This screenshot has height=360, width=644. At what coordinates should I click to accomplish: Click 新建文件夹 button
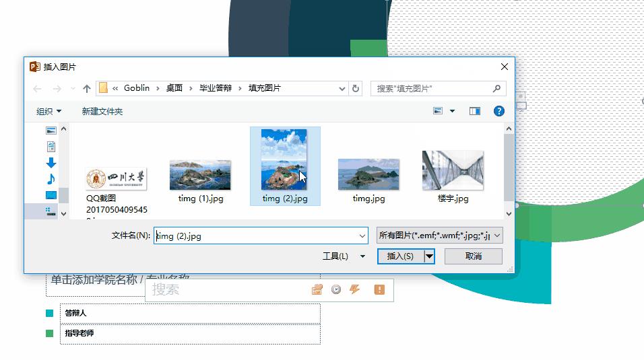point(102,111)
